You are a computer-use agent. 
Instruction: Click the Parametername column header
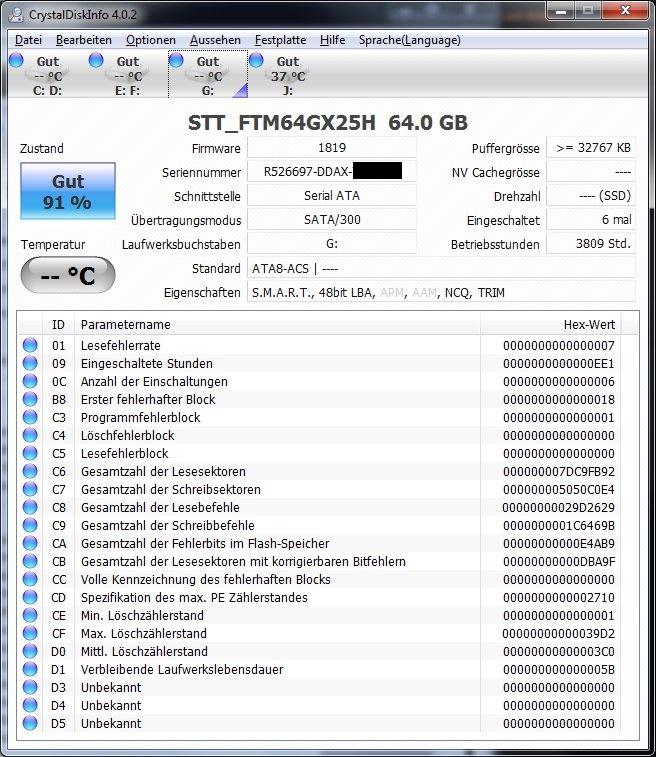coord(278,324)
